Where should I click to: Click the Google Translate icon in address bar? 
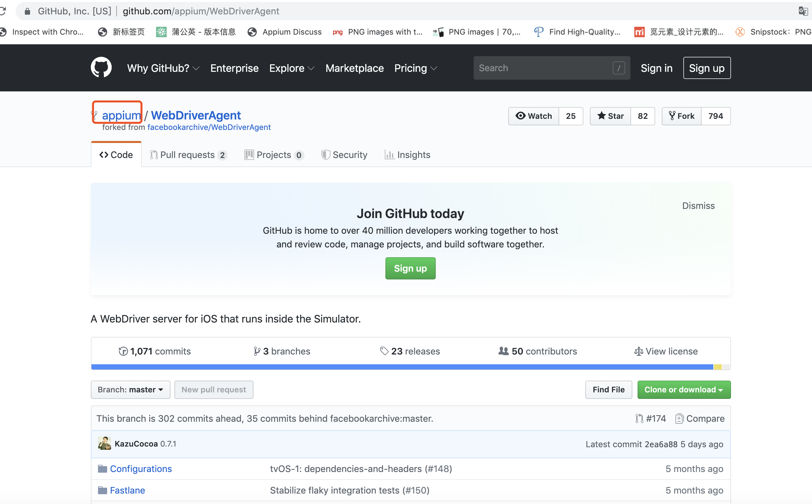(803, 11)
